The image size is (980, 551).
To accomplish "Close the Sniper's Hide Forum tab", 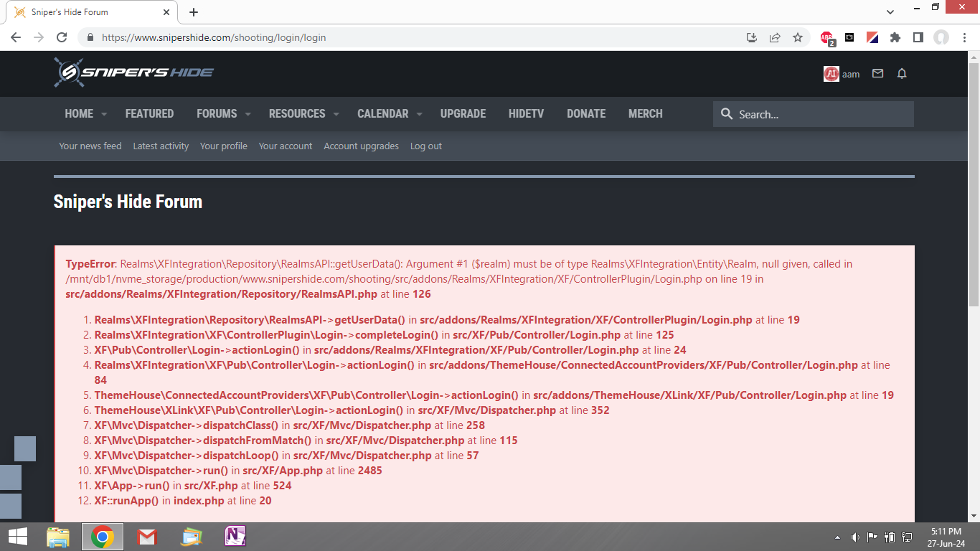I will [x=166, y=12].
